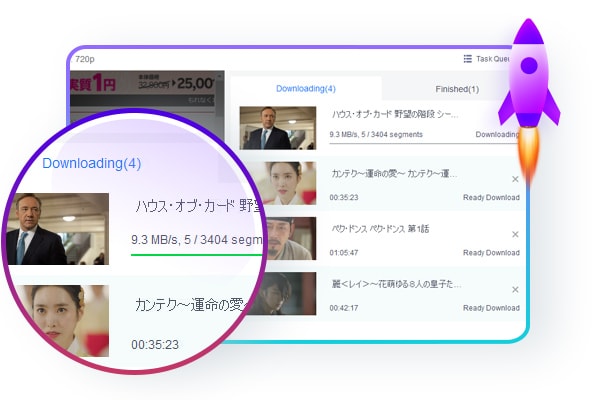Click the 01:05:47 duration text
Screen dimensions: 600x400
[344, 253]
